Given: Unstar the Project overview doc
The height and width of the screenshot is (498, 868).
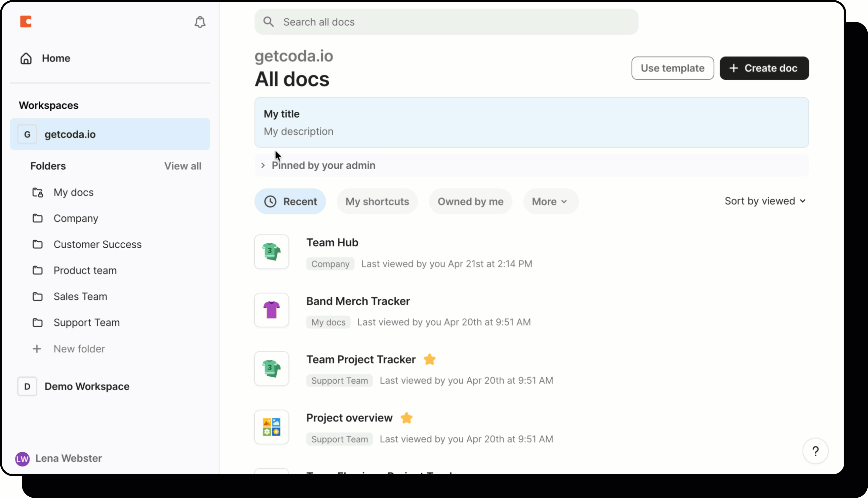Looking at the screenshot, I should 407,418.
